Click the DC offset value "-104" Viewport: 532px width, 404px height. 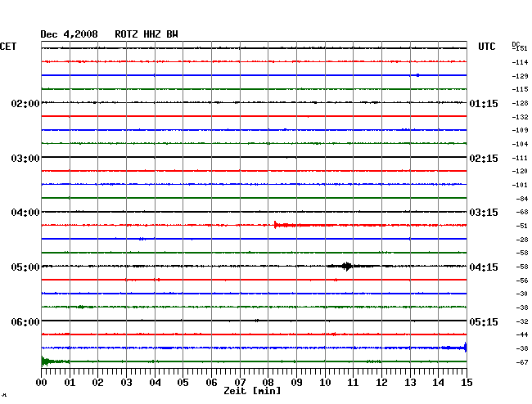(520, 144)
